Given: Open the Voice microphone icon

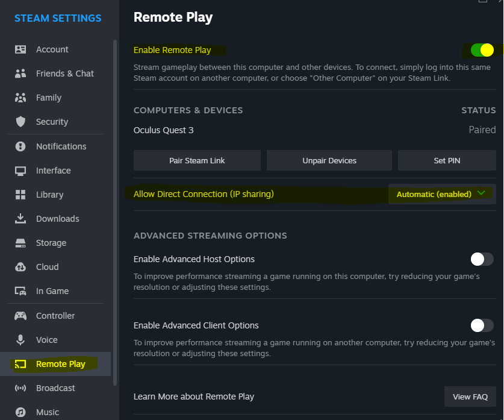Looking at the screenshot, I should point(20,340).
